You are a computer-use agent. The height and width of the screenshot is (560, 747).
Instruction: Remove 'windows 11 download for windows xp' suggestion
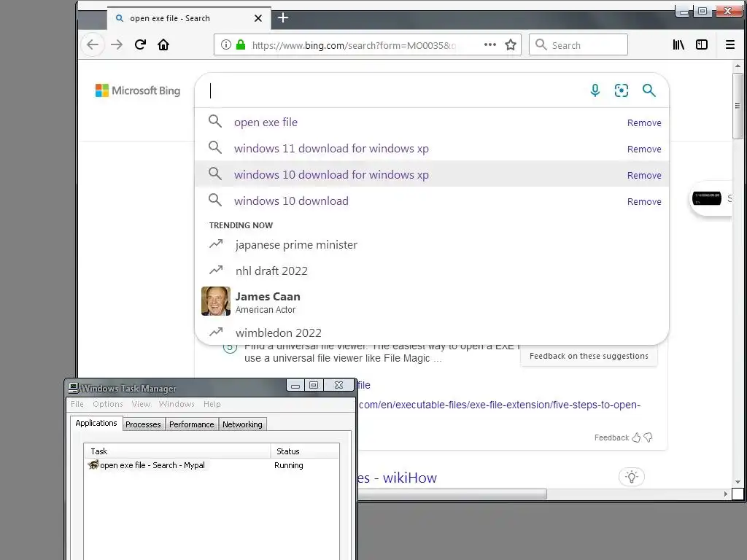point(644,149)
